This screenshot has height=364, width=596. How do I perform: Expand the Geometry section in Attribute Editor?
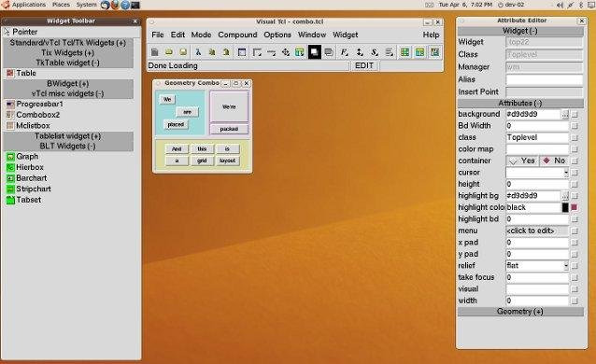520,312
